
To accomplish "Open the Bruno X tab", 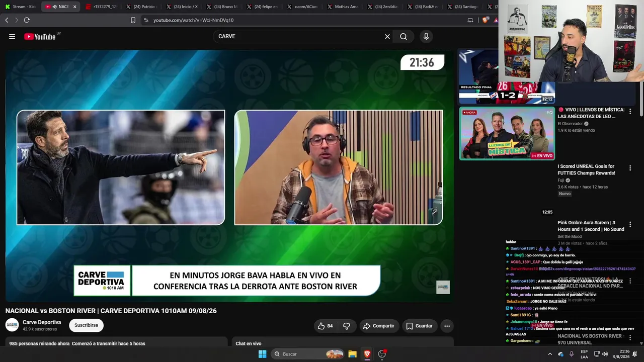I will coord(221,7).
